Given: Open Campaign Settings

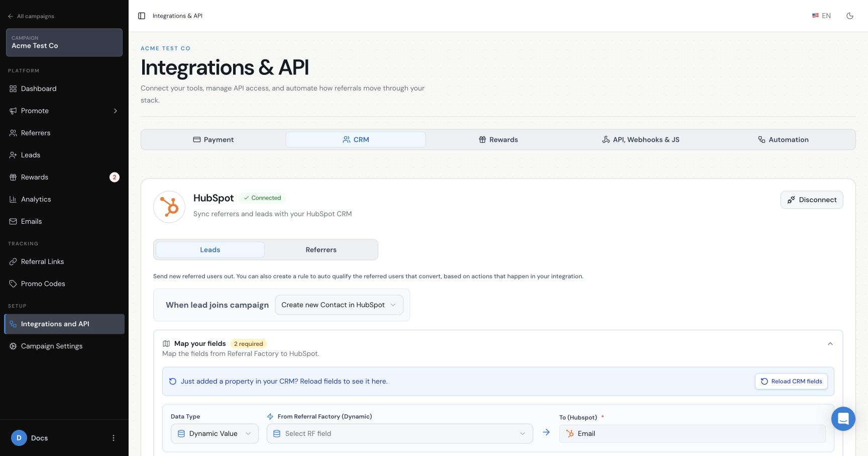Looking at the screenshot, I should click(x=64, y=346).
